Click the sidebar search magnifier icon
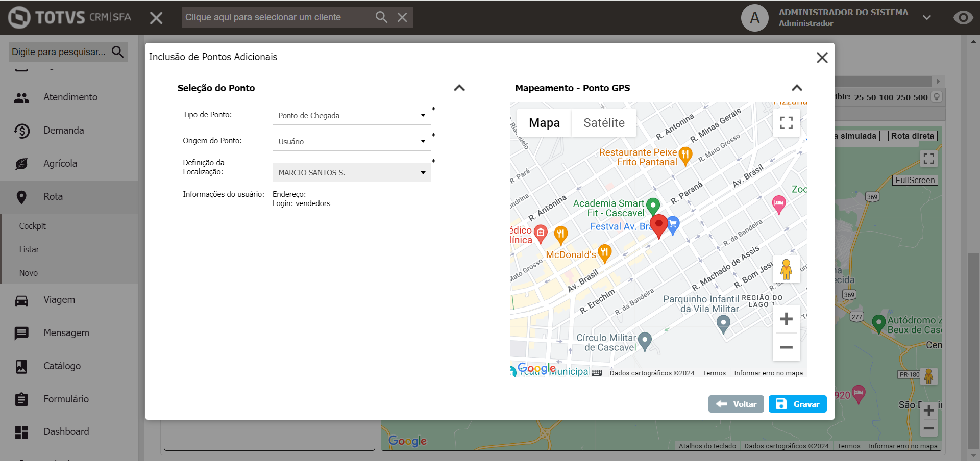This screenshot has height=461, width=980. point(118,52)
